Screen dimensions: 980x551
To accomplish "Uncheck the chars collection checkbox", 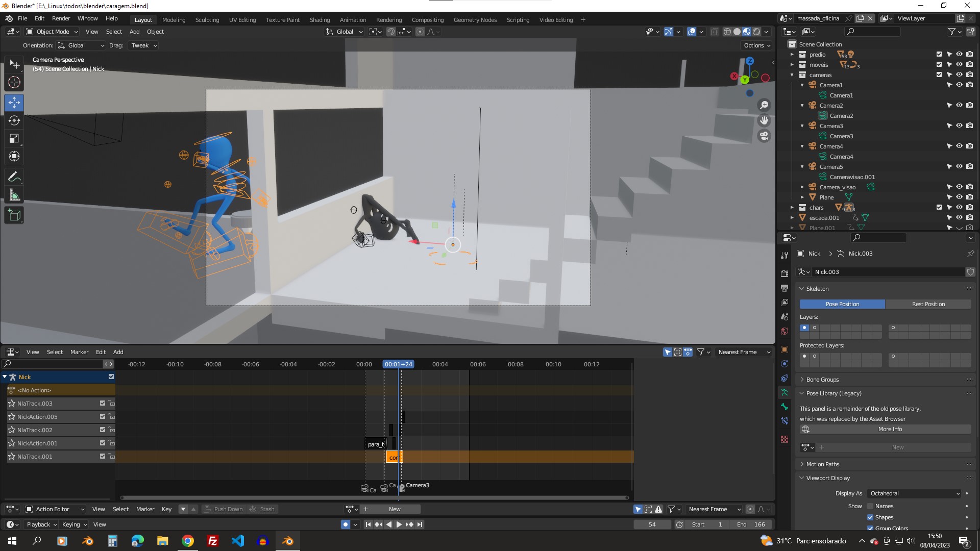I will (939, 207).
